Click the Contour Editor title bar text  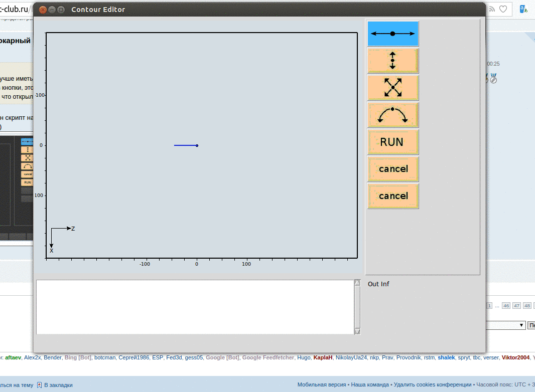click(98, 10)
